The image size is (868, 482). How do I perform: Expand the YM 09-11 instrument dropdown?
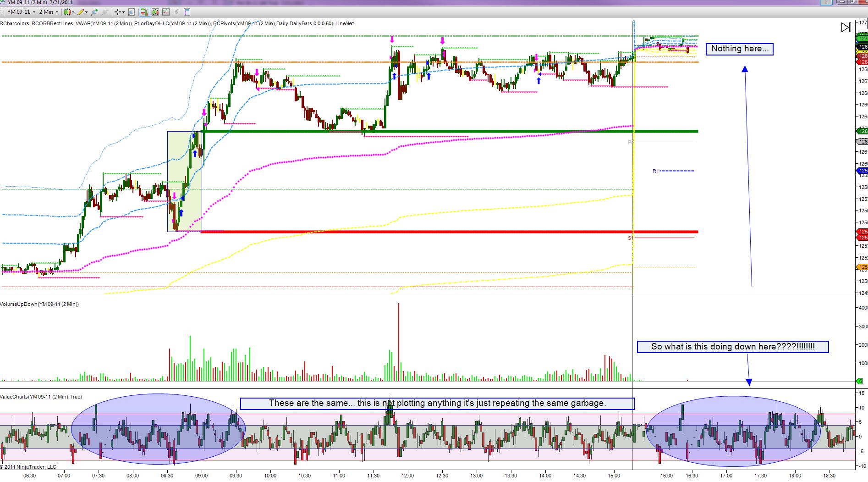(22, 12)
